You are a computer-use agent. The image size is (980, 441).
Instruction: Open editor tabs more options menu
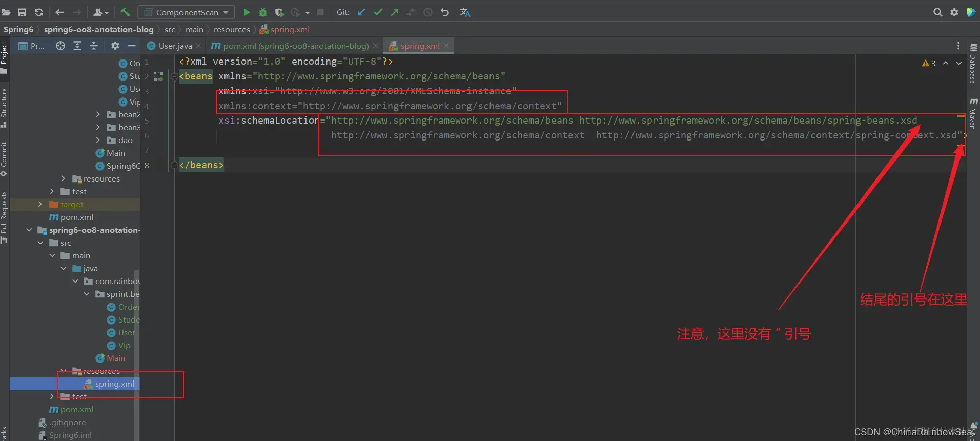coord(958,46)
